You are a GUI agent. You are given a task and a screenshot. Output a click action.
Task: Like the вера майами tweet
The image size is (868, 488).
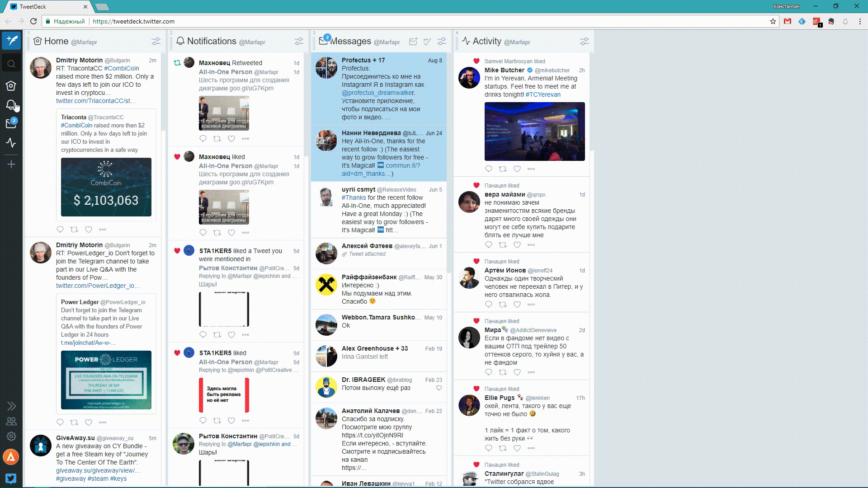tap(517, 245)
